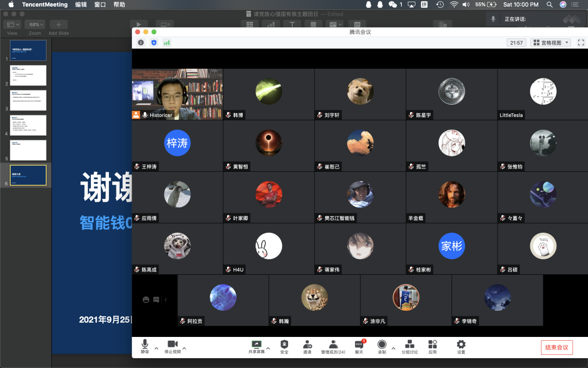
Task: Toggle 停止视频 camera button
Action: coord(173,346)
